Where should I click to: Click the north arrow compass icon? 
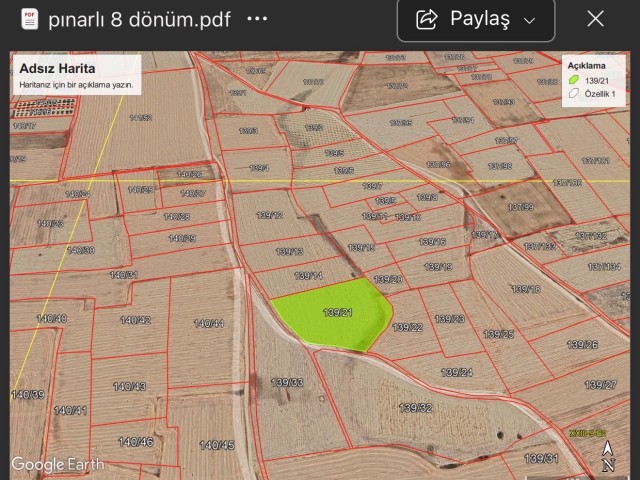pyautogui.click(x=608, y=456)
